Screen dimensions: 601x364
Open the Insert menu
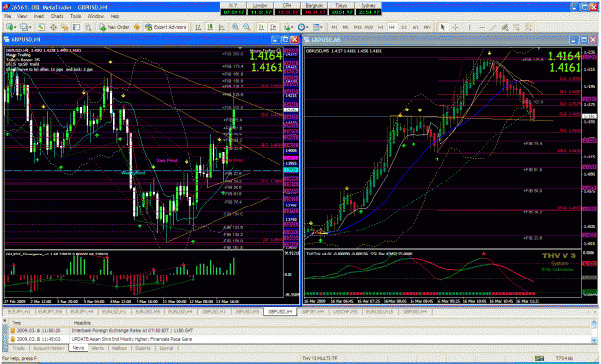38,17
